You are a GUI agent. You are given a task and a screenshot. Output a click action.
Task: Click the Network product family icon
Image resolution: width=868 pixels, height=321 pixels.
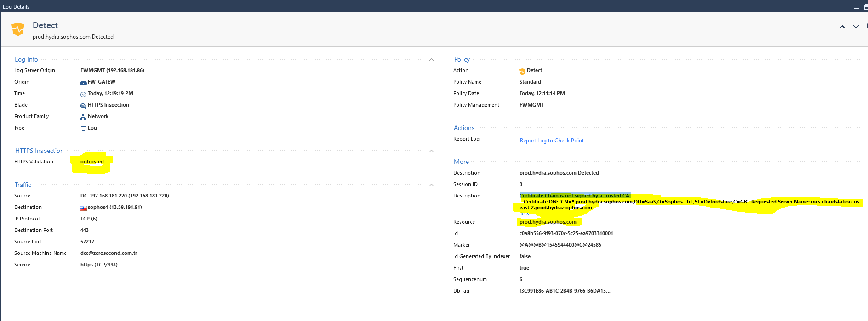click(x=83, y=117)
